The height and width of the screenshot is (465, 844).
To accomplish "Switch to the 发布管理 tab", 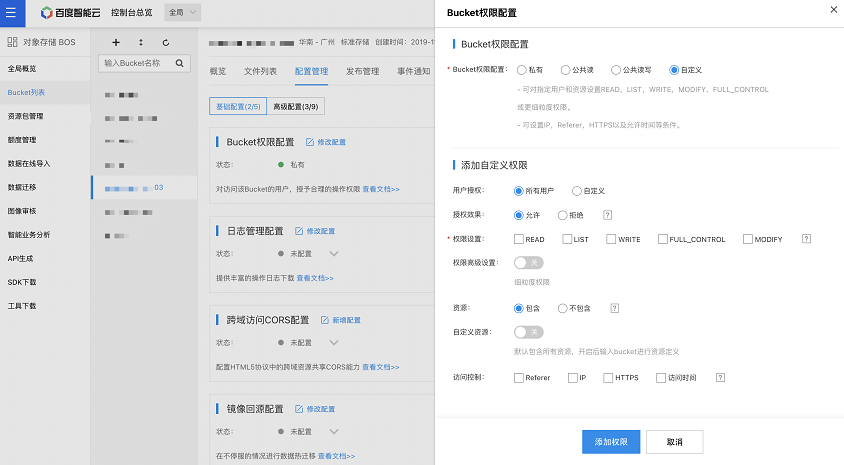I will click(x=363, y=71).
